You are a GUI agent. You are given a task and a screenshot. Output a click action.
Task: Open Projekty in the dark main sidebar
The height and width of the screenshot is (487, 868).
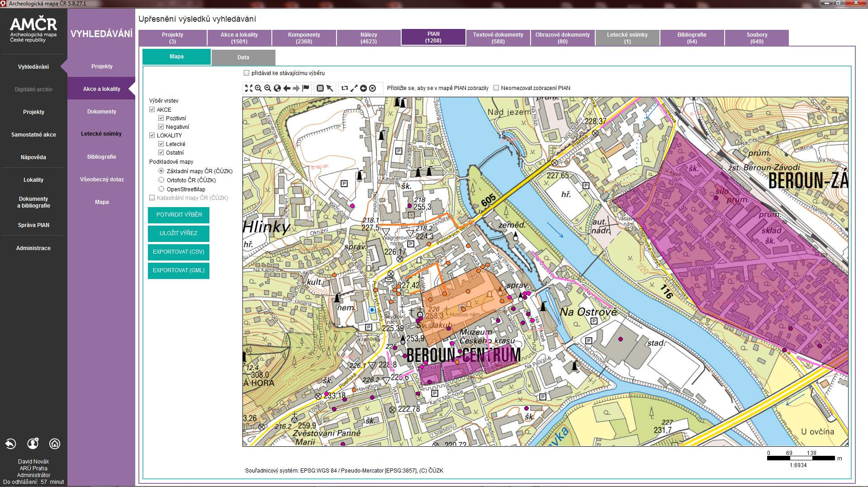tap(33, 112)
